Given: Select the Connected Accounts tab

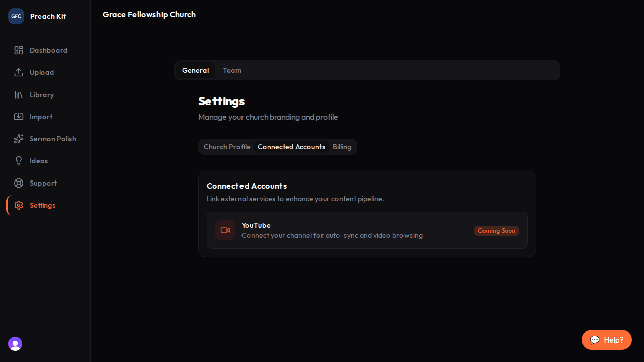Looking at the screenshot, I should [x=291, y=146].
